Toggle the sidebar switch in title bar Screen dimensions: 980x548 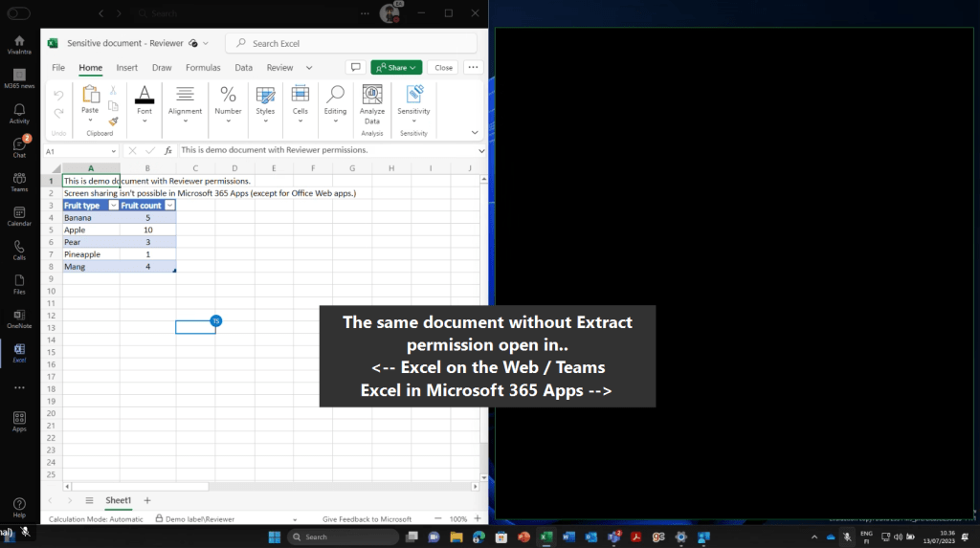[x=19, y=14]
